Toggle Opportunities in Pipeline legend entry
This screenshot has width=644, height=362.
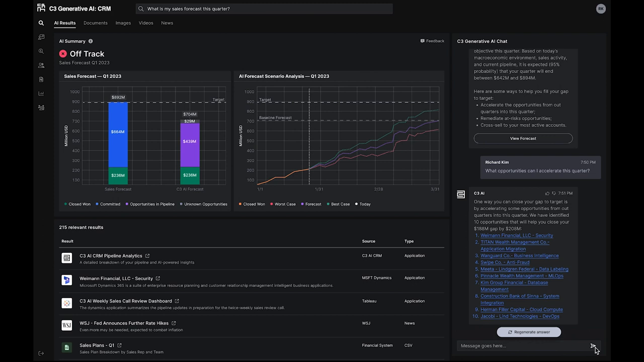pyautogui.click(x=151, y=204)
